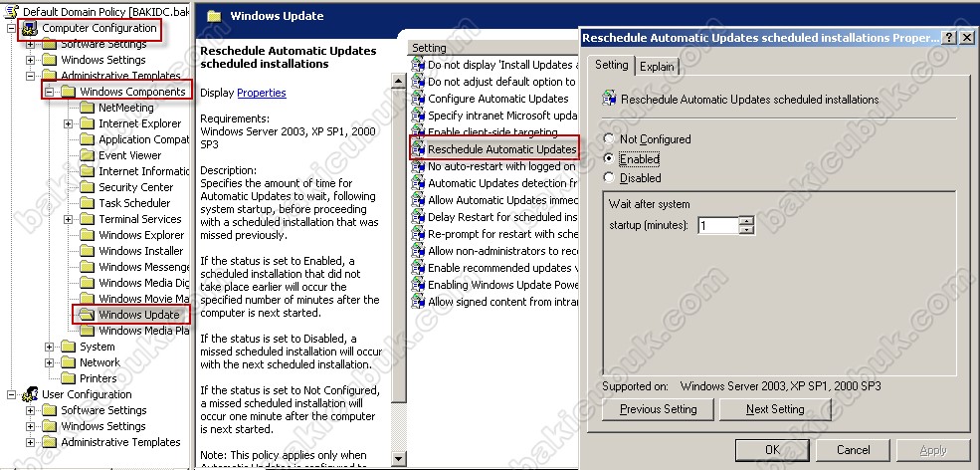Viewport: 980px width, 470px height.
Task: Click policy icon for Do not adjust default option
Action: (418, 82)
